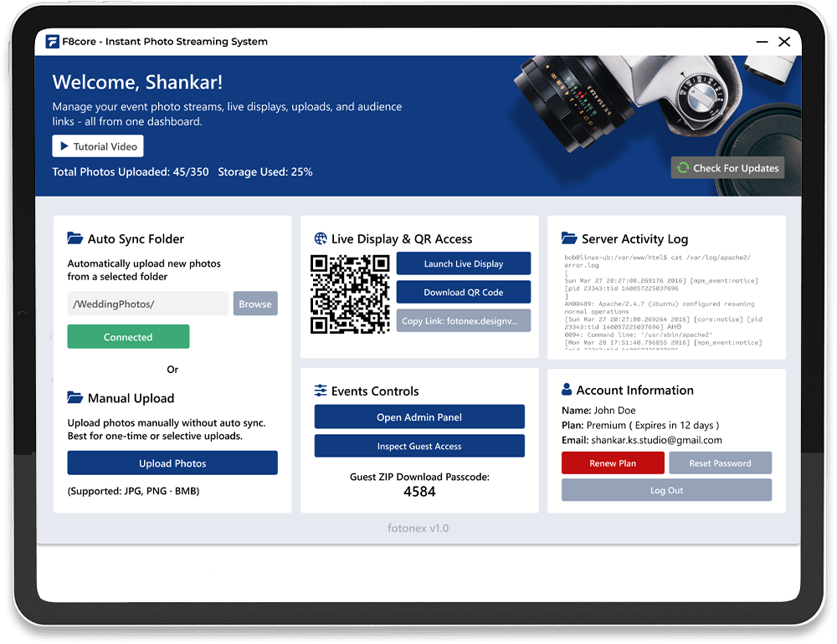Open Admin Panel
Screen dimensions: 837x644
tap(419, 417)
